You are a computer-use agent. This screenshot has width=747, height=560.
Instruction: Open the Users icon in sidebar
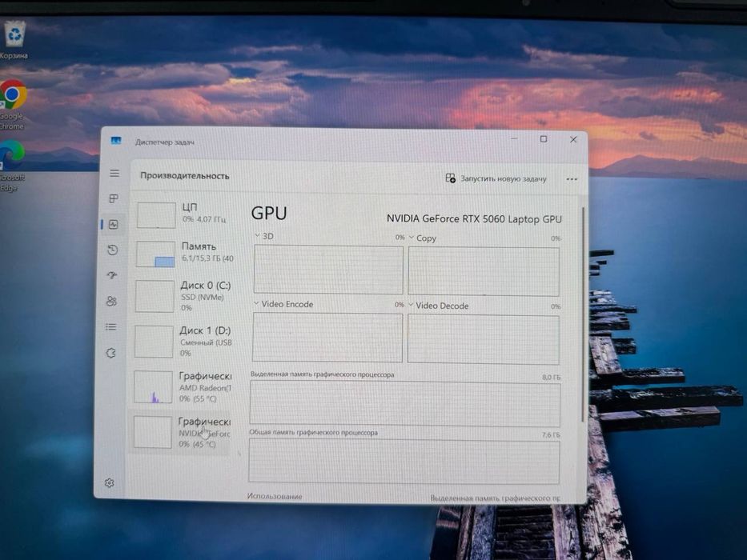112,301
